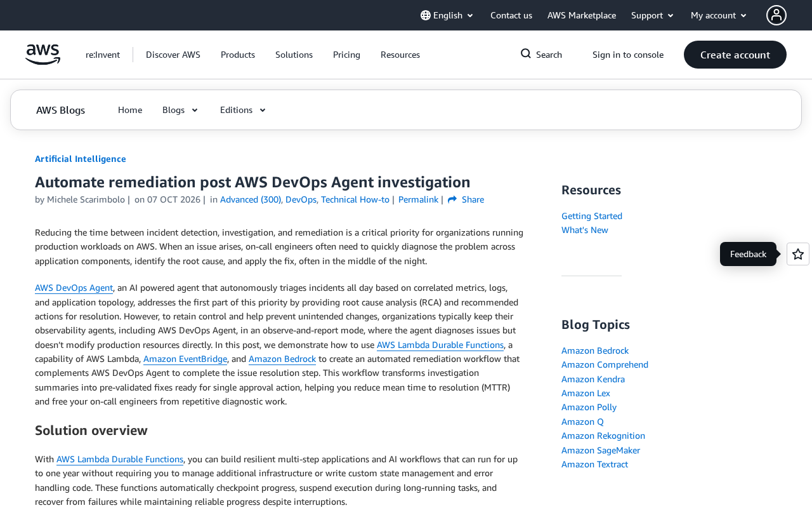Click the Contact us link
The width and height of the screenshot is (812, 508).
coord(511,15)
